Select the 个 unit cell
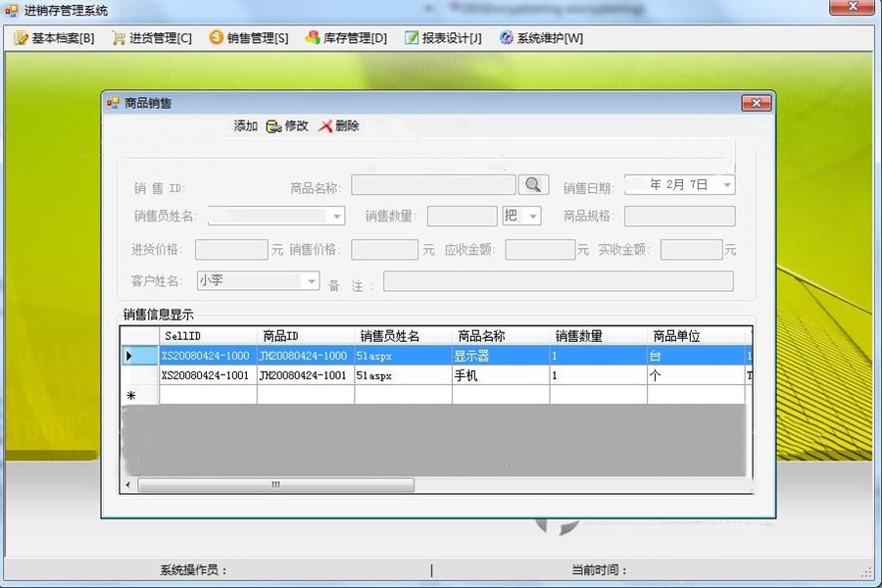Screen dimensions: 882x588 click(696, 375)
